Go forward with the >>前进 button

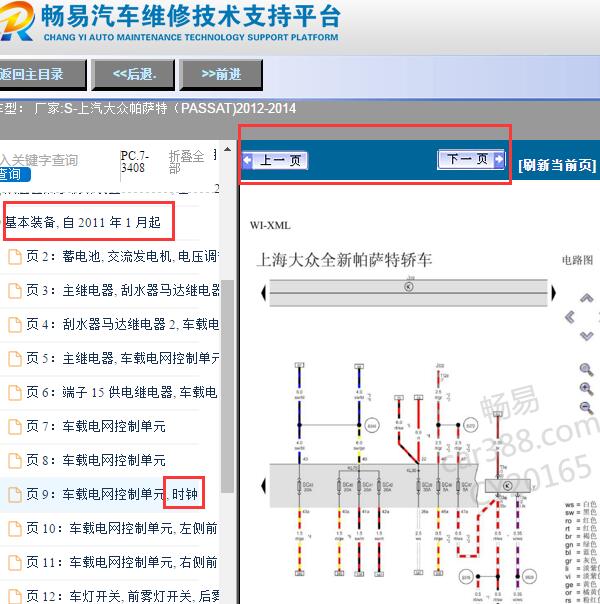click(221, 74)
